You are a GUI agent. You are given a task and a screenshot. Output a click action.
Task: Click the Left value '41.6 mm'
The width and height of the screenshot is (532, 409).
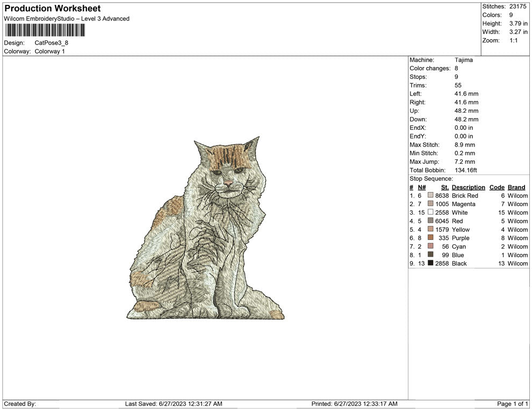466,94
